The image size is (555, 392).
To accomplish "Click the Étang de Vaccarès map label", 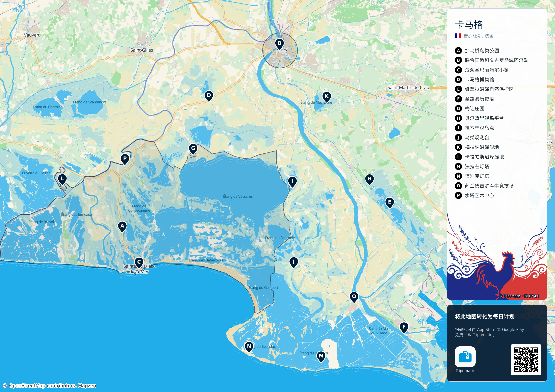I will [238, 197].
